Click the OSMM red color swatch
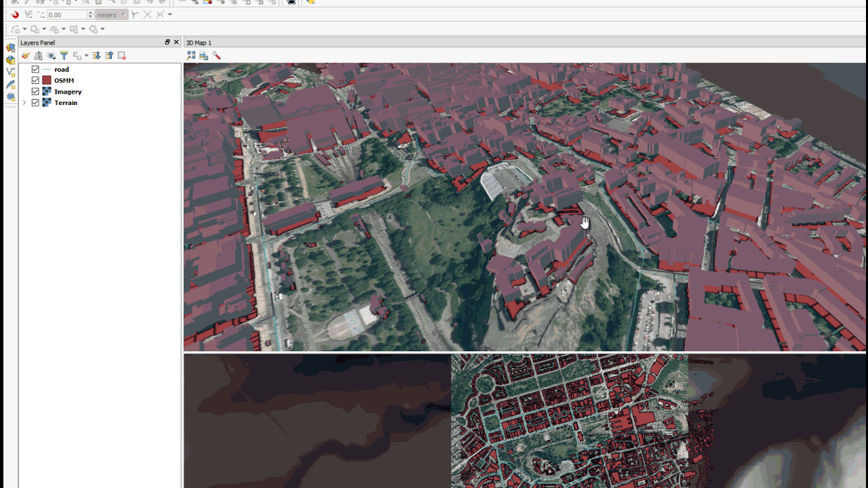 pos(47,81)
